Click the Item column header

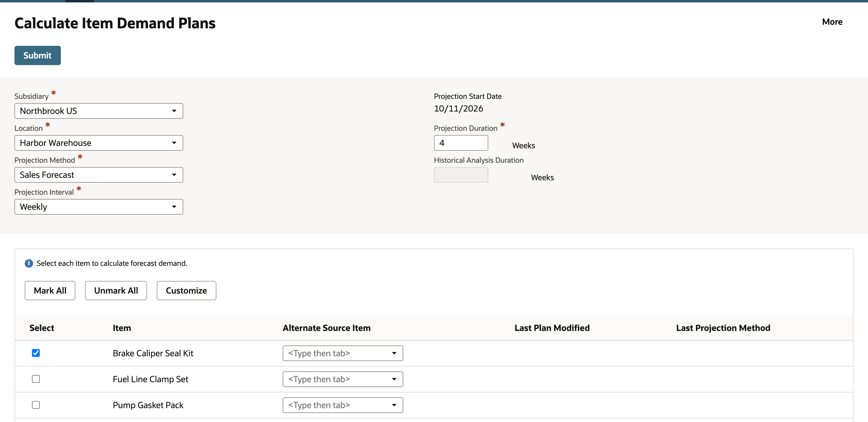point(122,328)
